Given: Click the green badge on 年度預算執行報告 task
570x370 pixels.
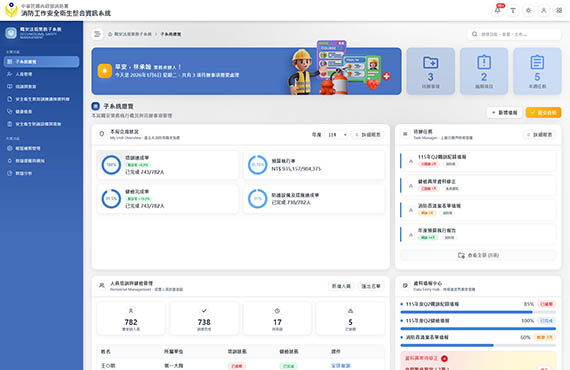Looking at the screenshot, I should [x=428, y=238].
